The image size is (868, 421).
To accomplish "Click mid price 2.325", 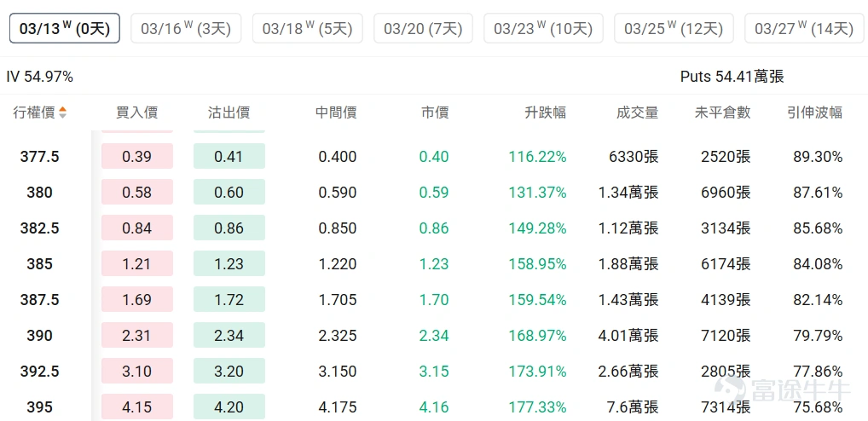I will click(337, 335).
